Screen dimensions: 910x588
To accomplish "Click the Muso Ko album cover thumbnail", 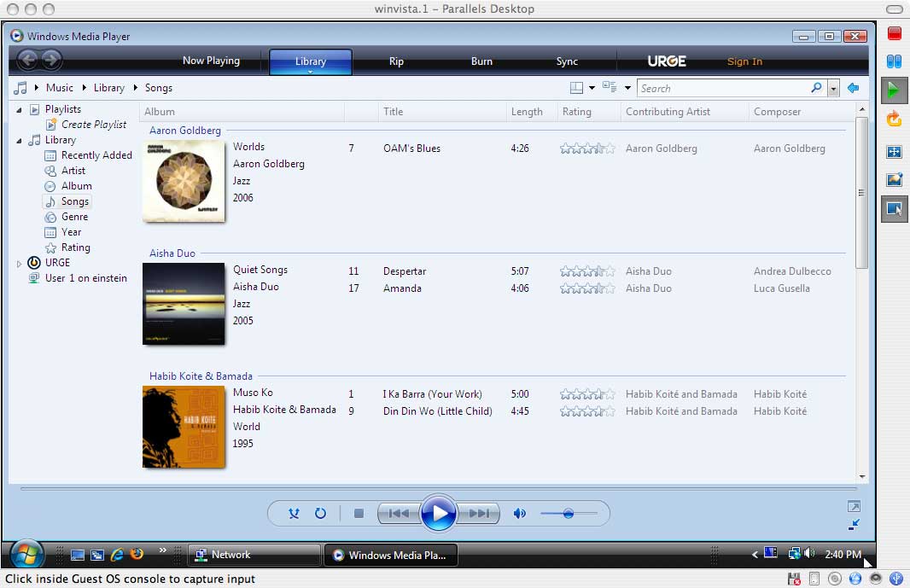I will [x=184, y=427].
